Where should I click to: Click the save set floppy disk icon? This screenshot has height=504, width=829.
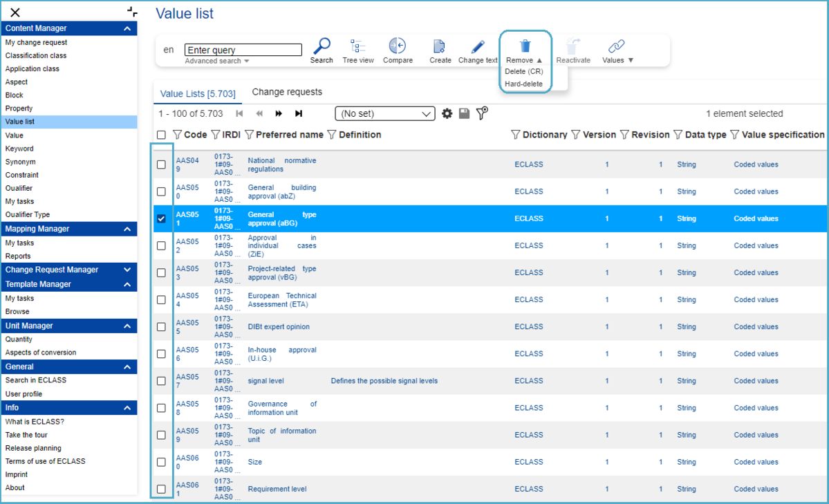(x=464, y=113)
